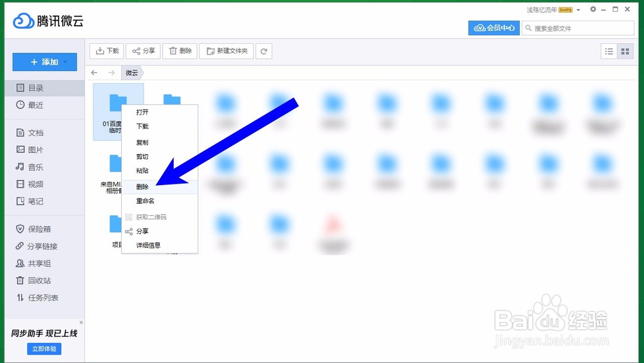The image size is (644, 363).
Task: Click the 分享 toolbar button
Action: [143, 51]
